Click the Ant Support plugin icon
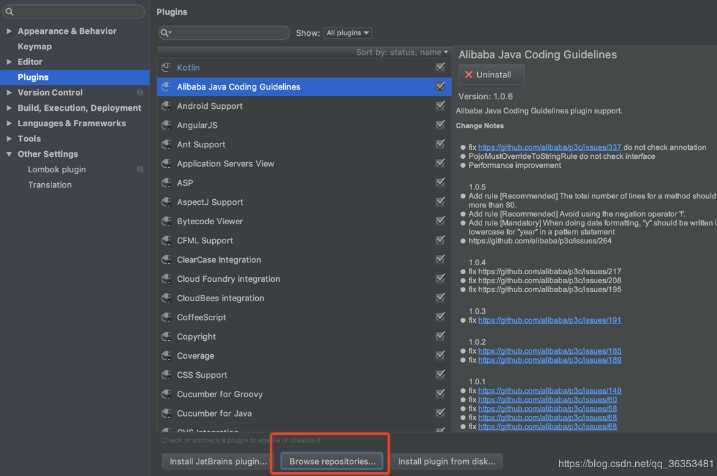717x476 pixels. (x=166, y=144)
